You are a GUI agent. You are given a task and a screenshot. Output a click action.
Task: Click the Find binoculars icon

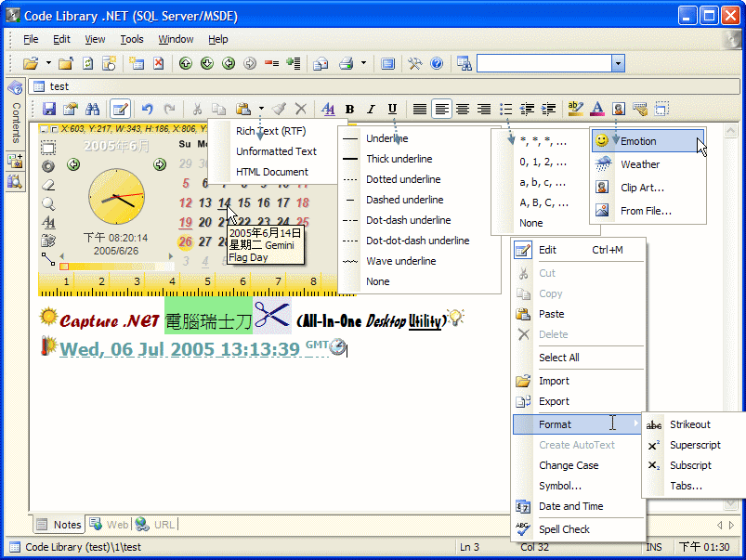tap(92, 109)
